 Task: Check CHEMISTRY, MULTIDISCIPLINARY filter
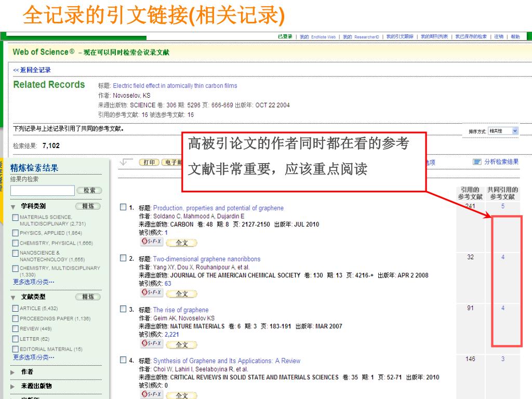coord(15,269)
